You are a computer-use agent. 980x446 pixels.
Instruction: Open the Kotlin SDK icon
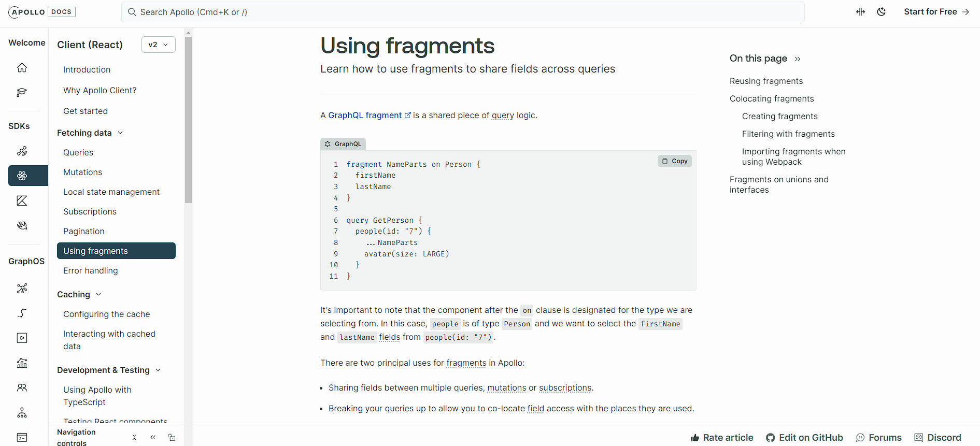click(22, 200)
